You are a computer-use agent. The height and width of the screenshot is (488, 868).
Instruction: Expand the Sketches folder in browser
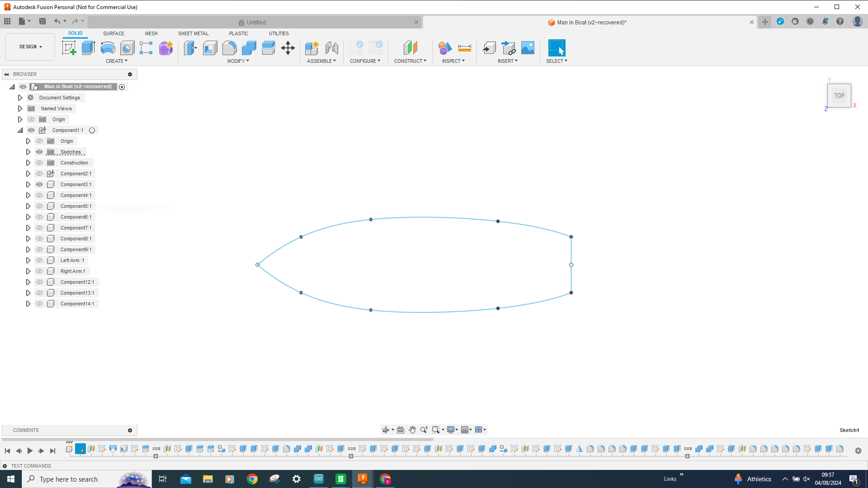(x=28, y=151)
